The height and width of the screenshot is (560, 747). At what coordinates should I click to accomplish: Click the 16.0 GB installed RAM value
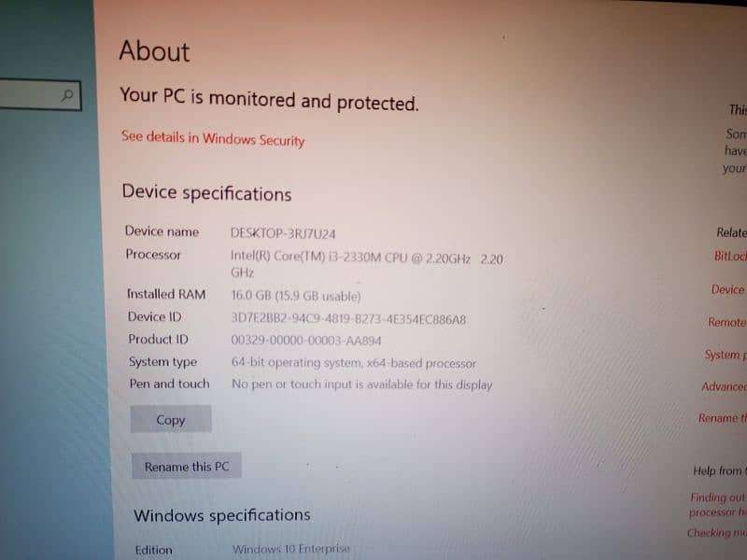point(295,296)
